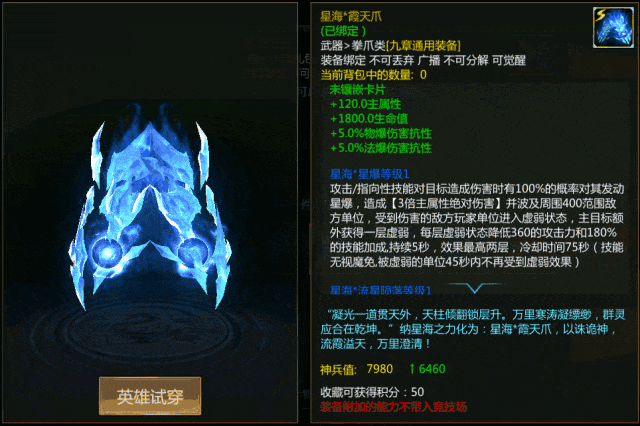Click the green (已绑定) bound label
Viewport: 640px width, 426px height.
point(343,31)
